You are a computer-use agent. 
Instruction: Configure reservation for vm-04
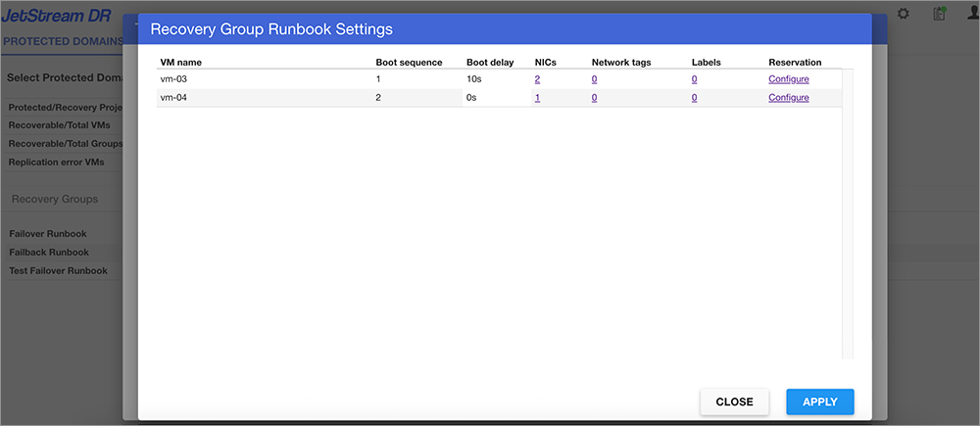pyautogui.click(x=788, y=98)
